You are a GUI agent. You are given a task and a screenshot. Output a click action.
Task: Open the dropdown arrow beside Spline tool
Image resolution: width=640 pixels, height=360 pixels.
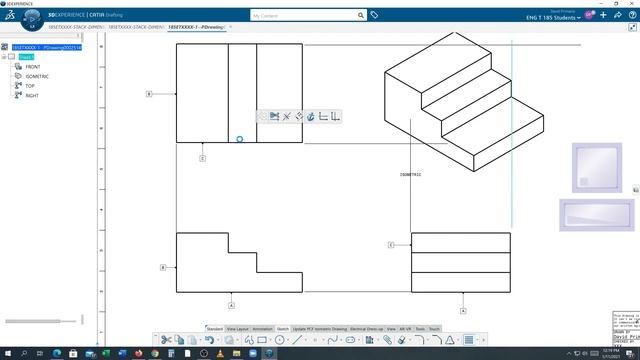[341, 340]
